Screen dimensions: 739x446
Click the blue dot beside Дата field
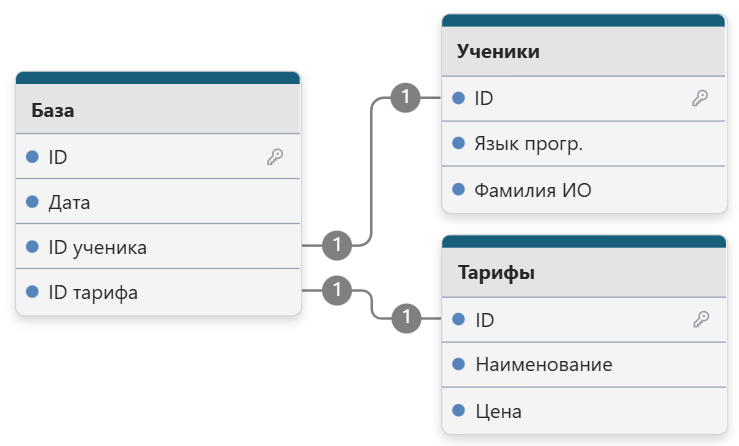tap(32, 202)
